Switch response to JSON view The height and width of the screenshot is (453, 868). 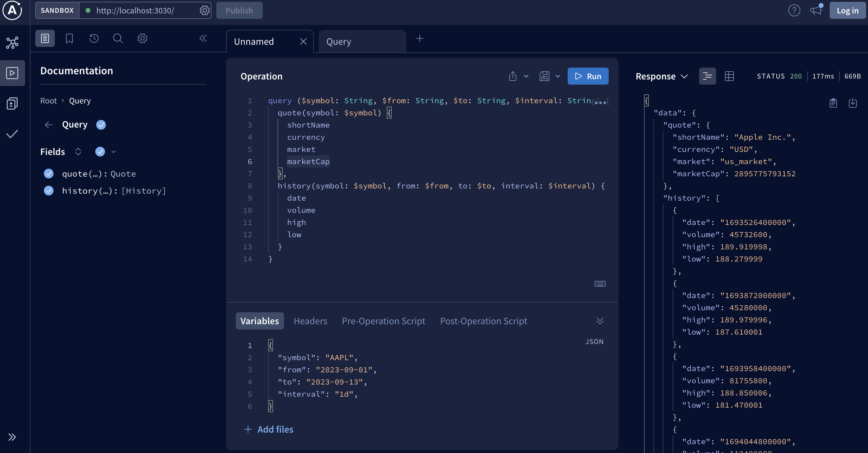[x=707, y=76]
